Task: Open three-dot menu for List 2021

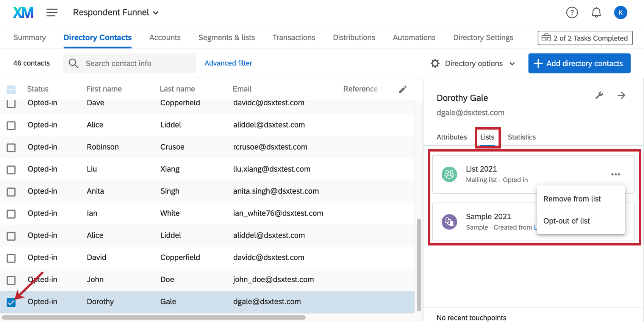Action: [x=616, y=174]
